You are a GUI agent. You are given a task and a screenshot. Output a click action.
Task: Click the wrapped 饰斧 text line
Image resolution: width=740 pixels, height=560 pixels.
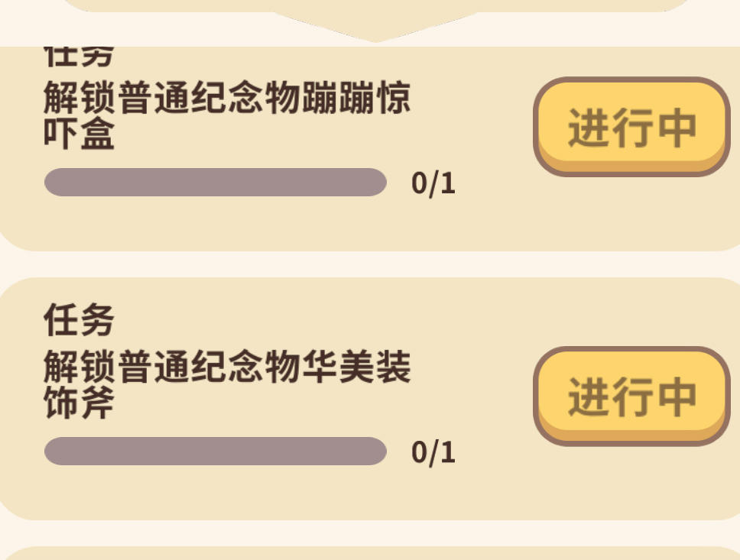79,403
